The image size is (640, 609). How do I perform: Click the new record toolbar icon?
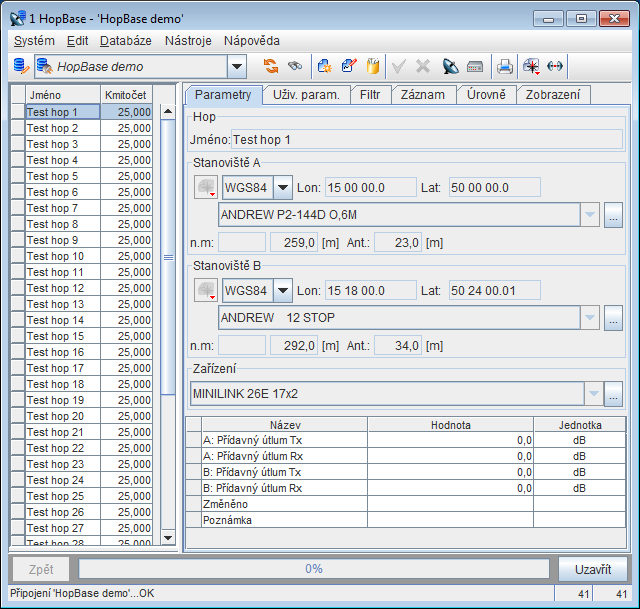click(x=325, y=67)
